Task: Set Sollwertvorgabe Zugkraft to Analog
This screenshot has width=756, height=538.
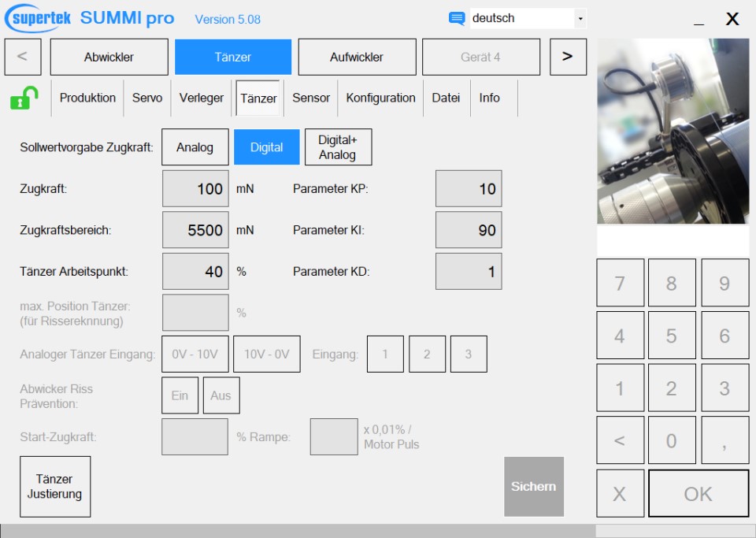Action: click(x=195, y=147)
